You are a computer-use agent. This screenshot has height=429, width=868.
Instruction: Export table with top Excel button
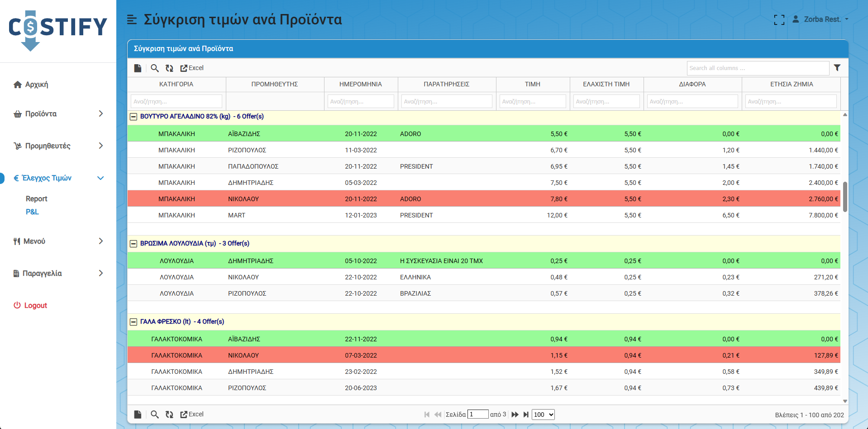[x=192, y=68]
